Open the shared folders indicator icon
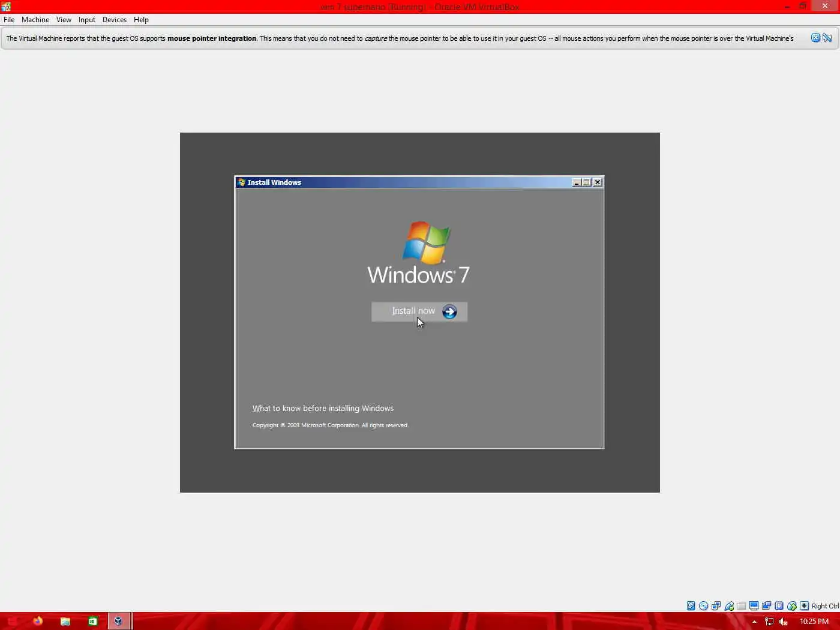The height and width of the screenshot is (630, 840). 741,606
